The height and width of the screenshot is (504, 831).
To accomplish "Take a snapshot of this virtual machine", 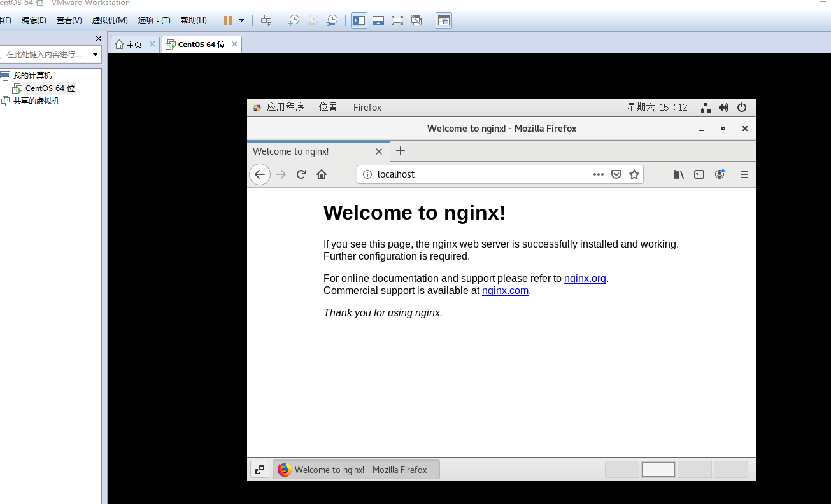I will tap(293, 20).
